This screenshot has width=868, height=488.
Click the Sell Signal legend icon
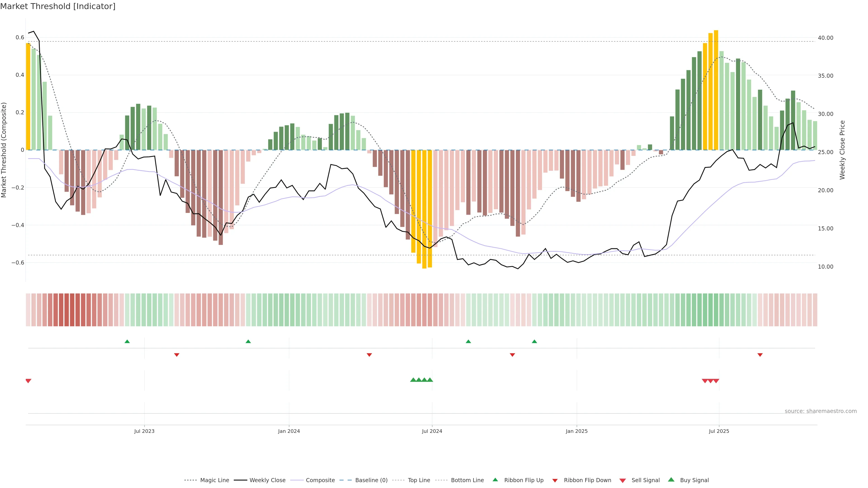coord(623,481)
